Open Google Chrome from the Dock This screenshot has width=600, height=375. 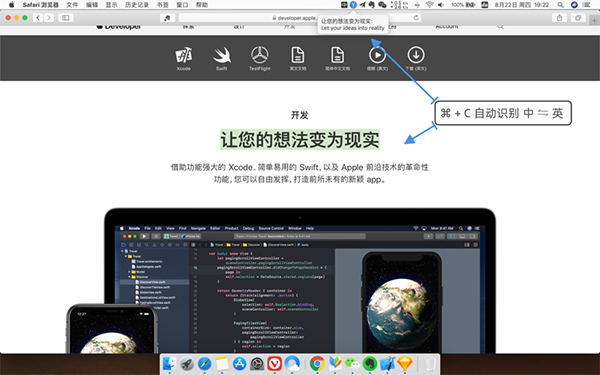pos(317,364)
